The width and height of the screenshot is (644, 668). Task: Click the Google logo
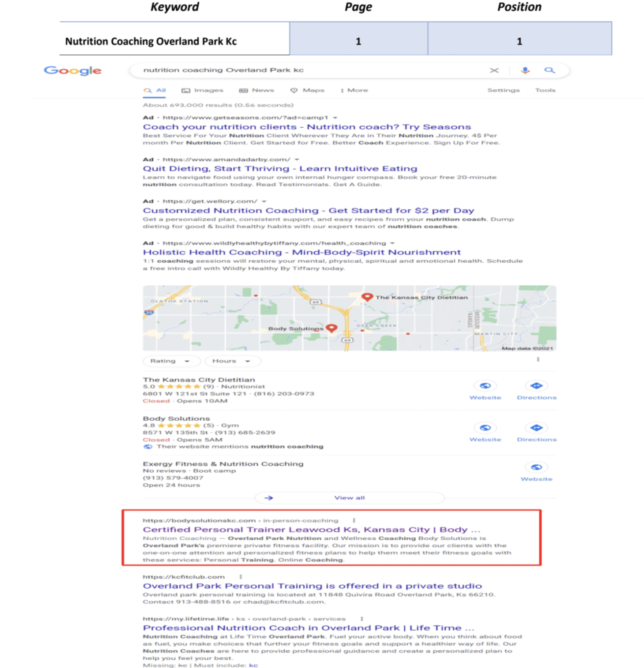tap(72, 70)
